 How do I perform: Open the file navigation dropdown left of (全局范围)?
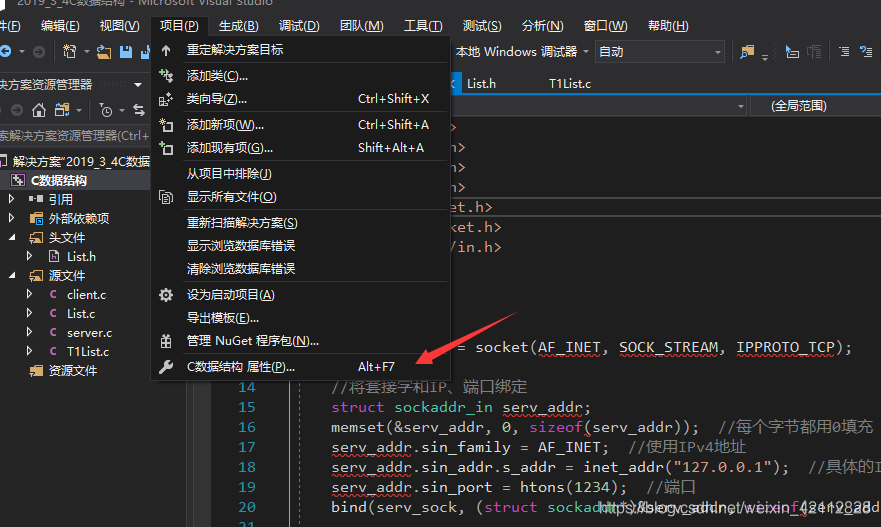[599, 106]
